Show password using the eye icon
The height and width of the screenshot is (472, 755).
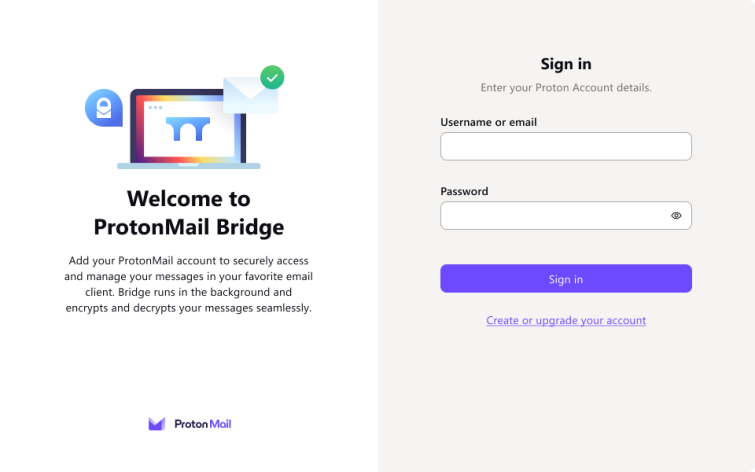pos(676,216)
